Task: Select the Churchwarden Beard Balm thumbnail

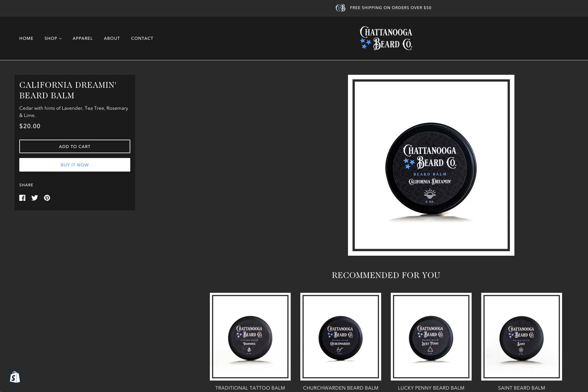Action: point(340,337)
